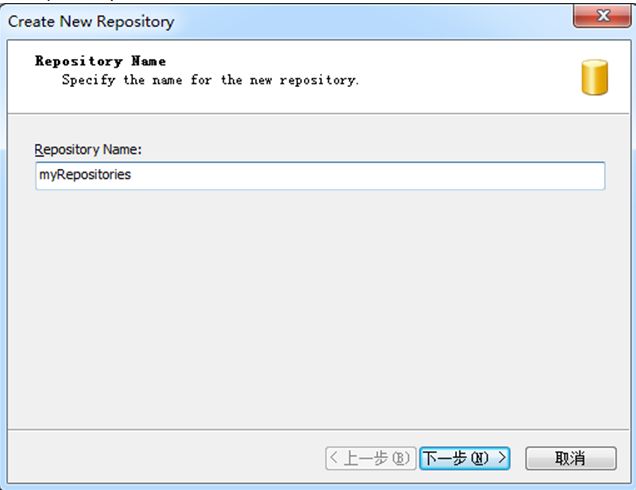The image size is (636, 490).
Task: Click 'Specify the name for the new repository.' text
Action: [x=210, y=80]
